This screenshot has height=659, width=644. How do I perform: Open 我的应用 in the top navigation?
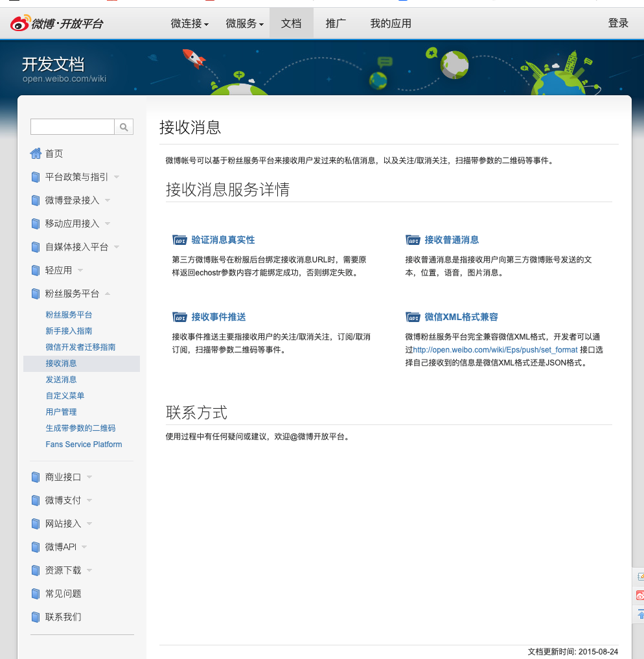click(391, 23)
